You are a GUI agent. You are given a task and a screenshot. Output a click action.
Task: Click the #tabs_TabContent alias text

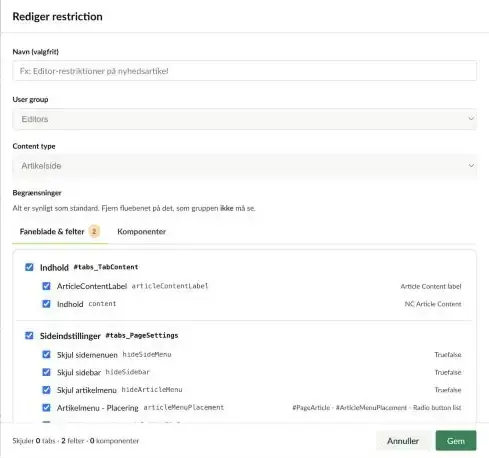106,267
